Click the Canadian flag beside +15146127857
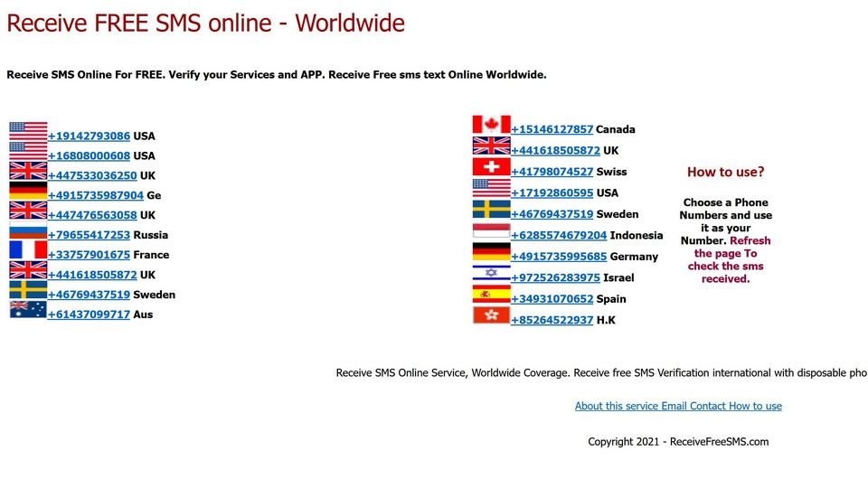This screenshot has height=488, width=868. (x=492, y=125)
